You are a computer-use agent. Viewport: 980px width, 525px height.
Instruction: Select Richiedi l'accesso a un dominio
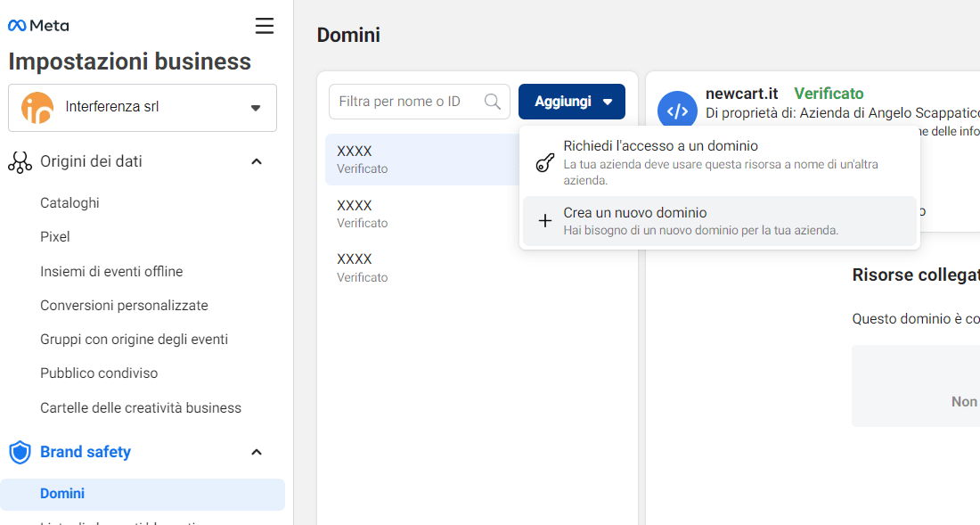pyautogui.click(x=719, y=162)
